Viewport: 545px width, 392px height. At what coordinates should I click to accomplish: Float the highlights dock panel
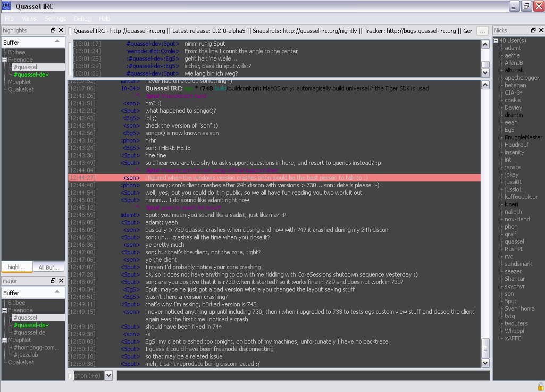(x=53, y=30)
